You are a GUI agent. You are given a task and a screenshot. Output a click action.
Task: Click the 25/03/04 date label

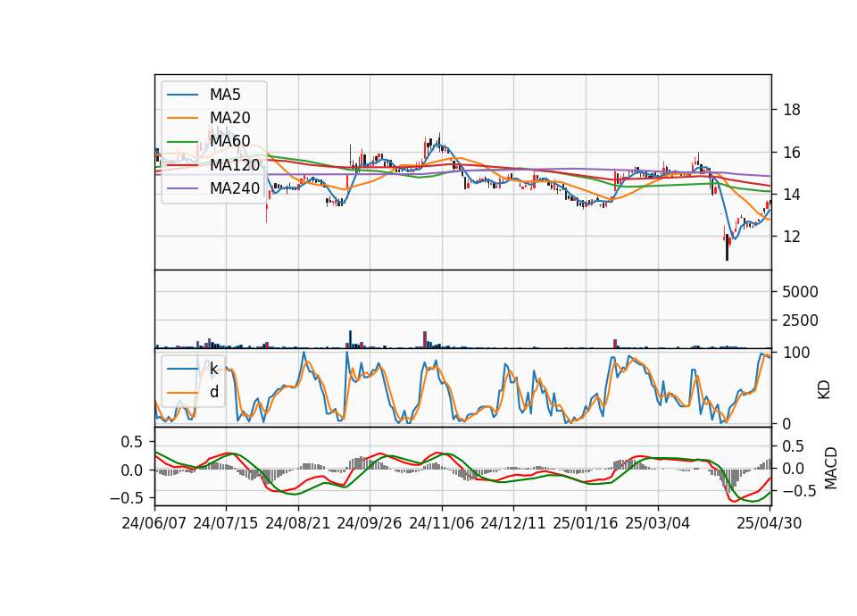(658, 523)
